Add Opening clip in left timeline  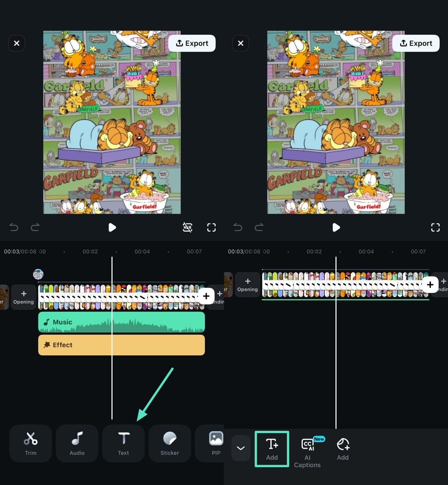click(23, 297)
